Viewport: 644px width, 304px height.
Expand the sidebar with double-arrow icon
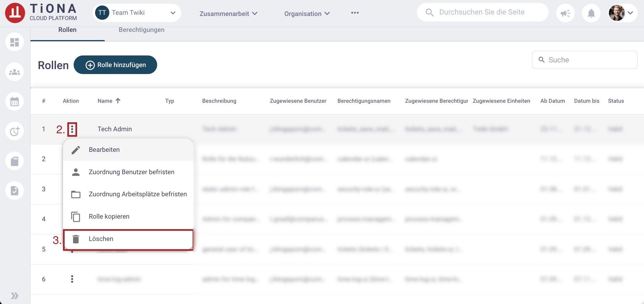pos(14,296)
